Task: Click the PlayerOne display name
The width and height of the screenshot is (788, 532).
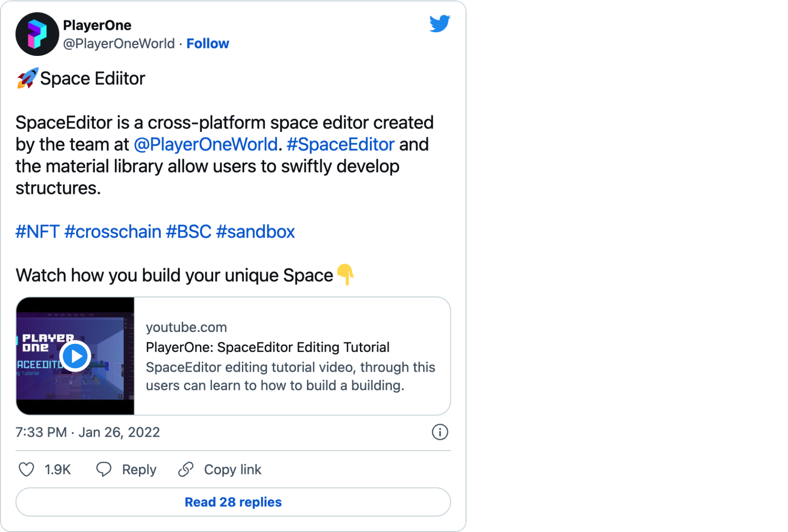Action: click(x=97, y=25)
